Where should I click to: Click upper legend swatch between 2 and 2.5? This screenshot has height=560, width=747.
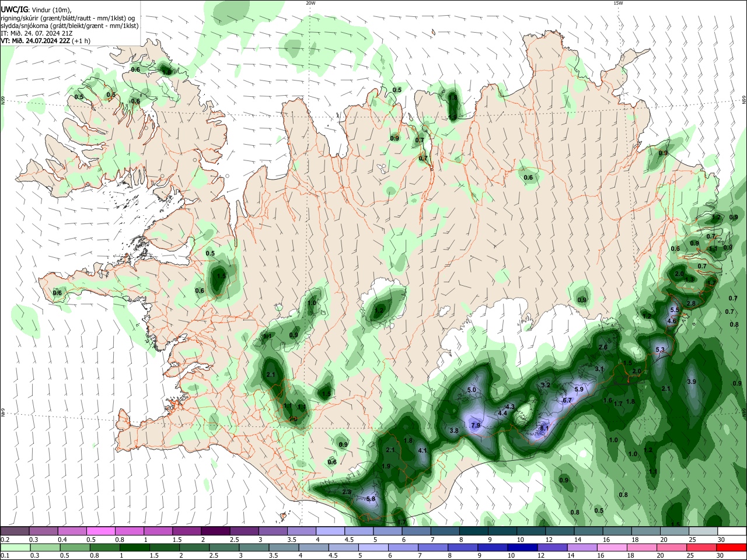tap(215, 531)
